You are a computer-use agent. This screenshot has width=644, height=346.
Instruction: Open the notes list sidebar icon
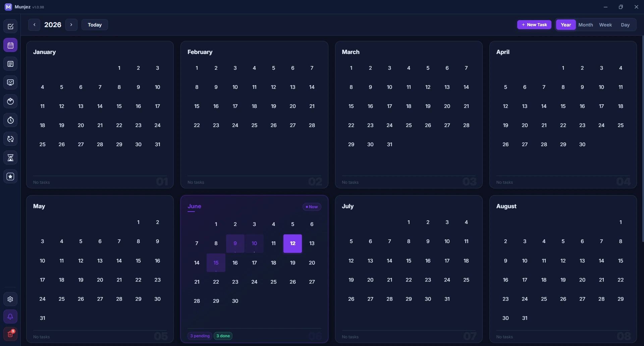pos(10,64)
